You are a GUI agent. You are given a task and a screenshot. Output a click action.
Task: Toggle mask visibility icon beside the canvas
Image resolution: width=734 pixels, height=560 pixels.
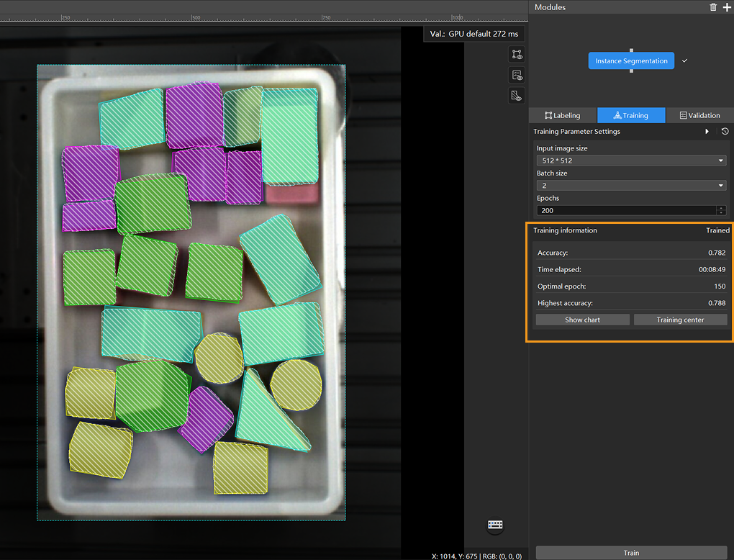tap(516, 96)
